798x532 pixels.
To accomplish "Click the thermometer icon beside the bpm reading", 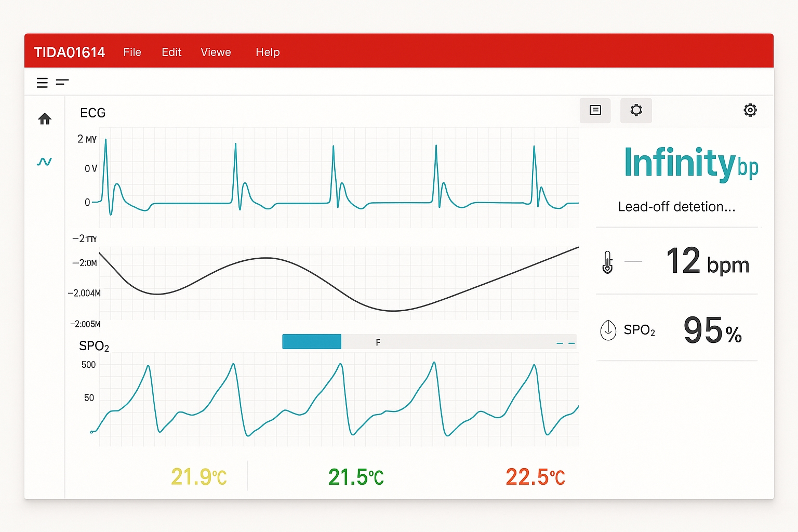I will click(x=607, y=262).
